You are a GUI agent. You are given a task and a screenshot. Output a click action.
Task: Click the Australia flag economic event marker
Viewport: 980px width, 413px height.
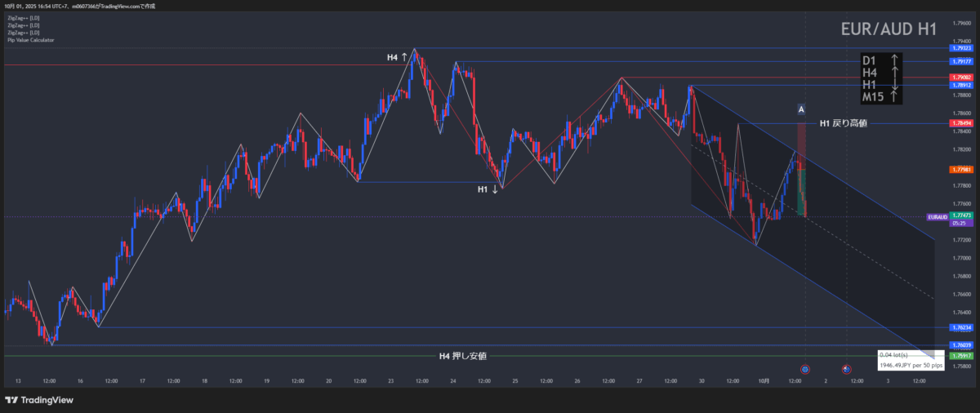pyautogui.click(x=846, y=370)
